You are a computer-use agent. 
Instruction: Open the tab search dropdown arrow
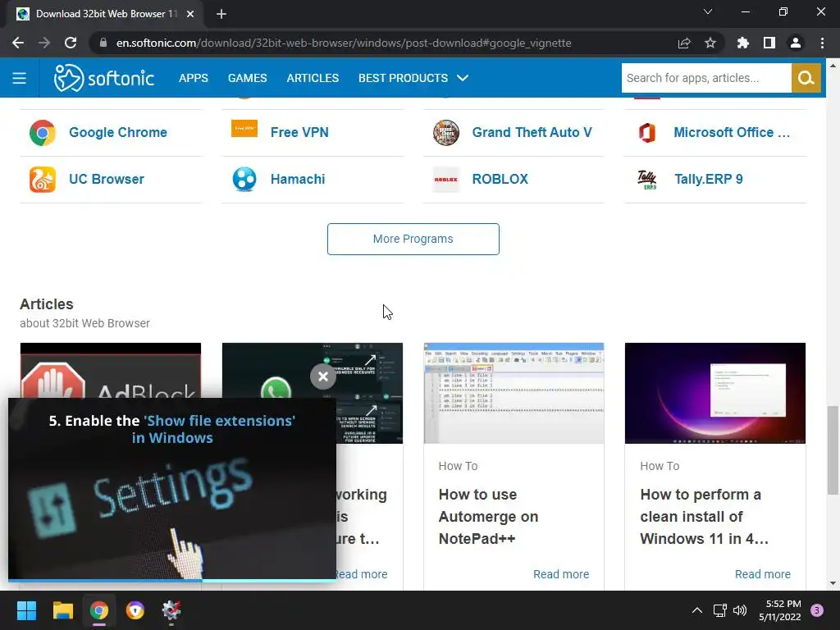[x=708, y=11]
